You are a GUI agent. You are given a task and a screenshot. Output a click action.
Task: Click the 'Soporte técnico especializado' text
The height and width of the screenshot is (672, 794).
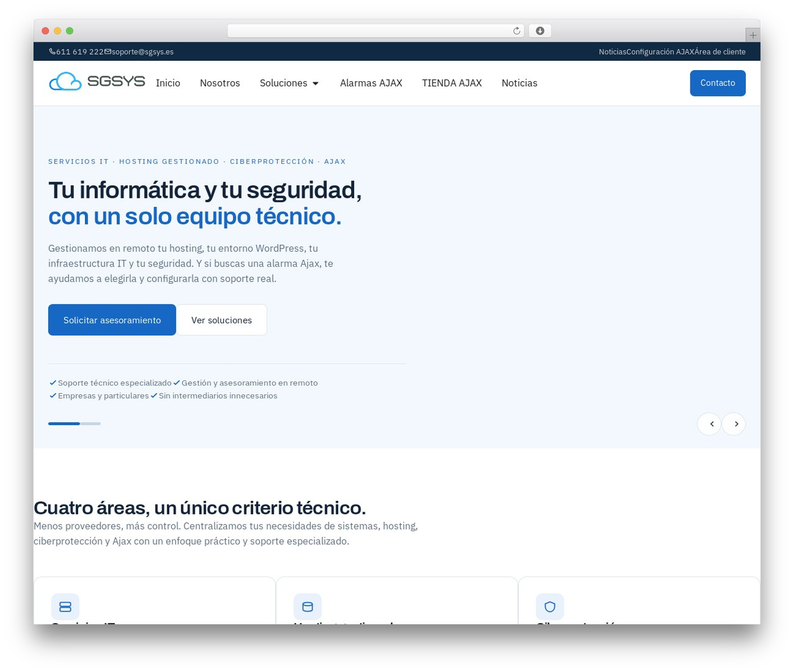(115, 383)
